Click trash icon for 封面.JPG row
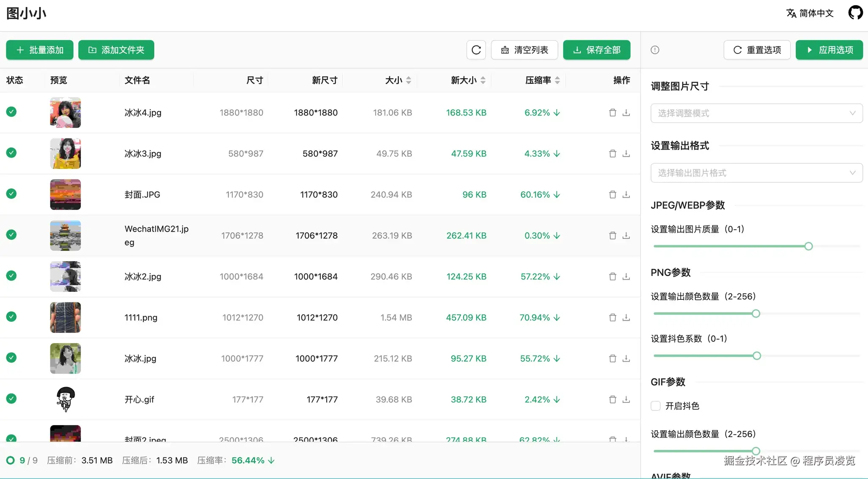This screenshot has width=868, height=479. 612,195
